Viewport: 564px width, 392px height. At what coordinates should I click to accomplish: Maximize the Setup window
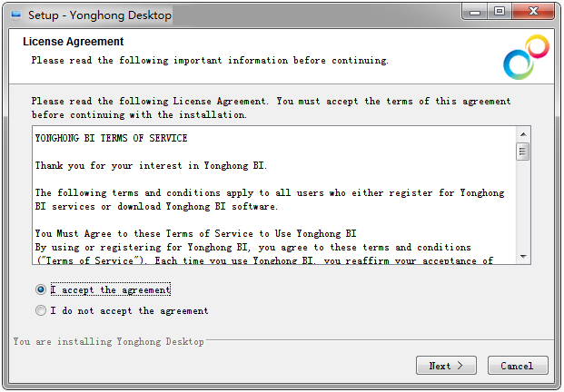point(500,12)
